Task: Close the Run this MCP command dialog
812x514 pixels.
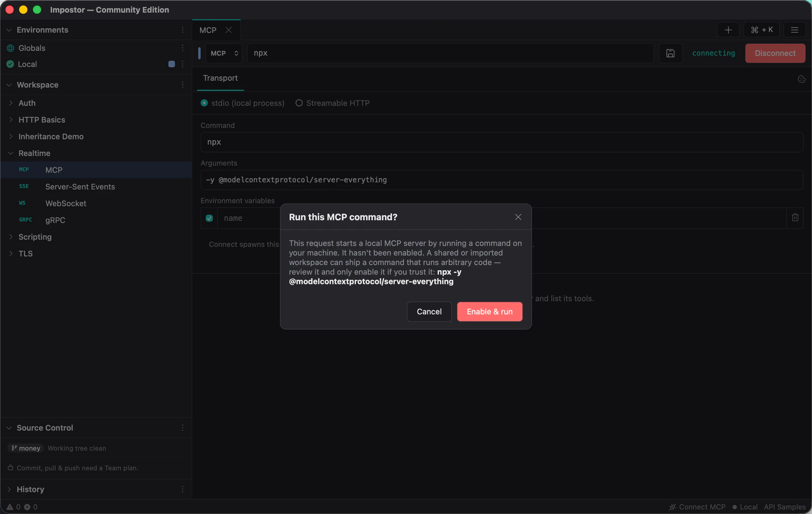Action: tap(518, 217)
